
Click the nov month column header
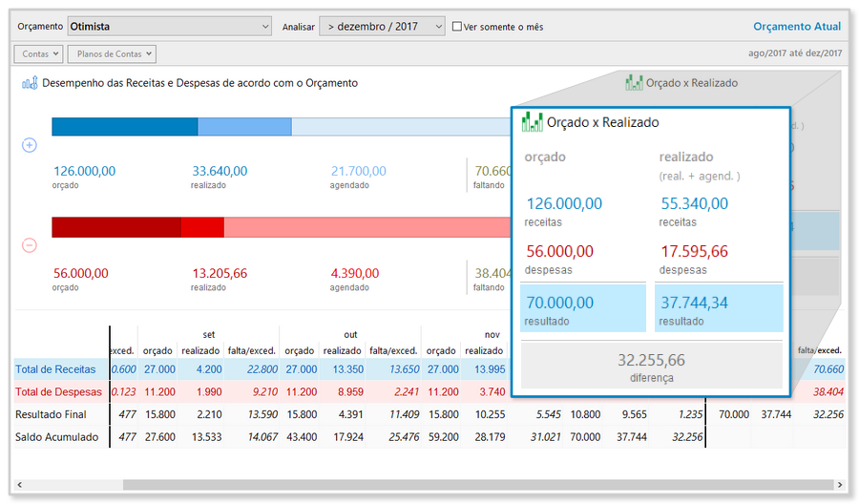click(x=492, y=334)
